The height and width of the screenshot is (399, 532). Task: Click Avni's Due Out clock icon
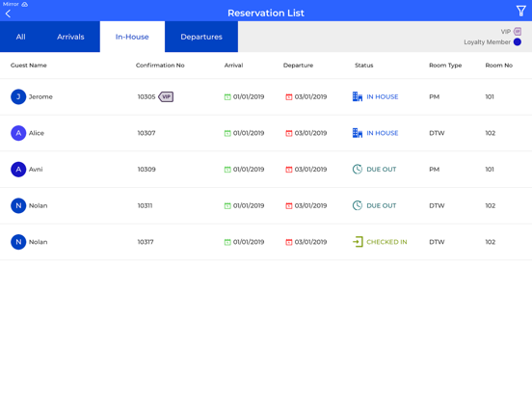click(358, 169)
